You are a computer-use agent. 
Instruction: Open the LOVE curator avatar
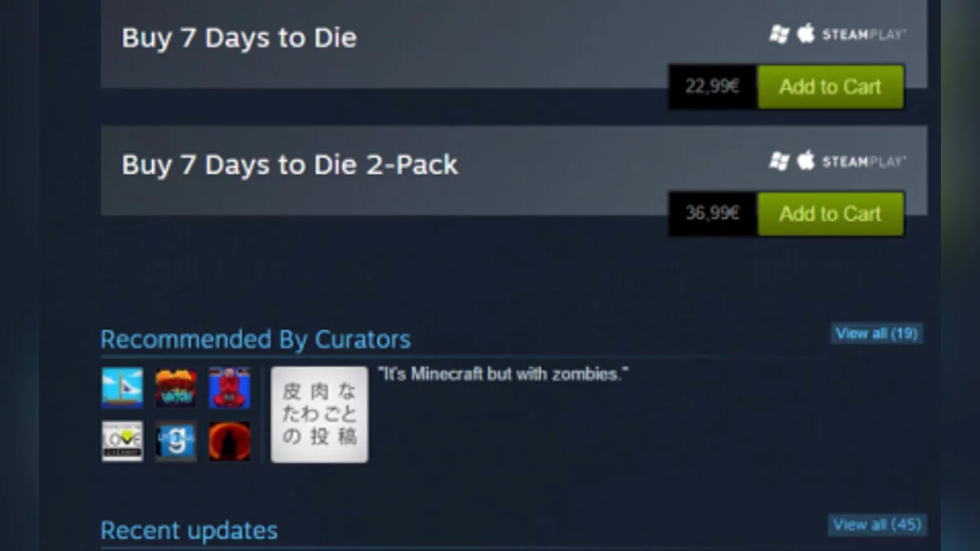pos(122,441)
